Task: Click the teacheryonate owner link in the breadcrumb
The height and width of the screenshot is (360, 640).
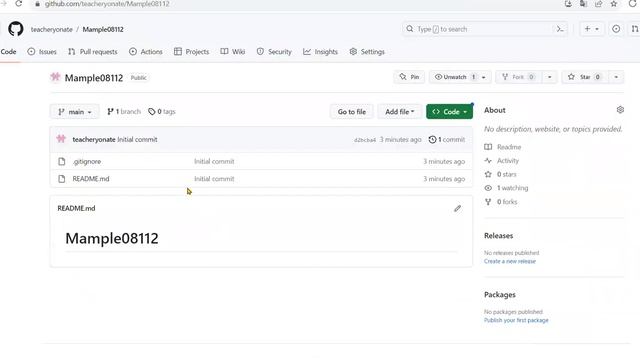Action: pos(51,29)
